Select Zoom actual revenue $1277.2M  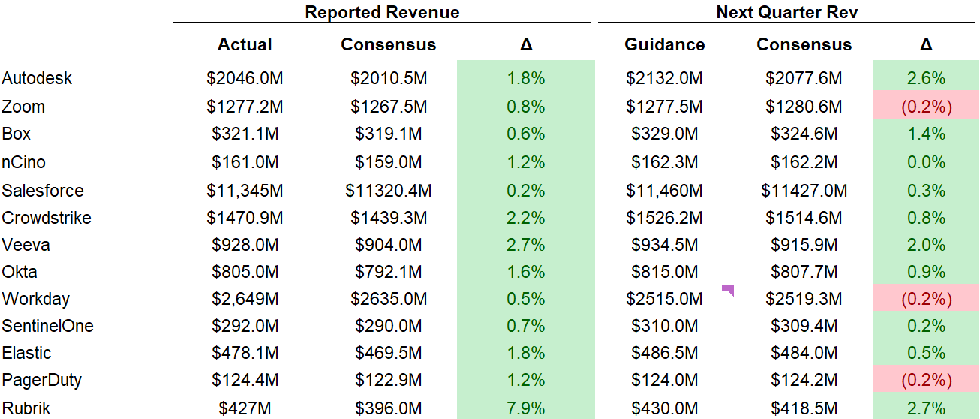[245, 107]
